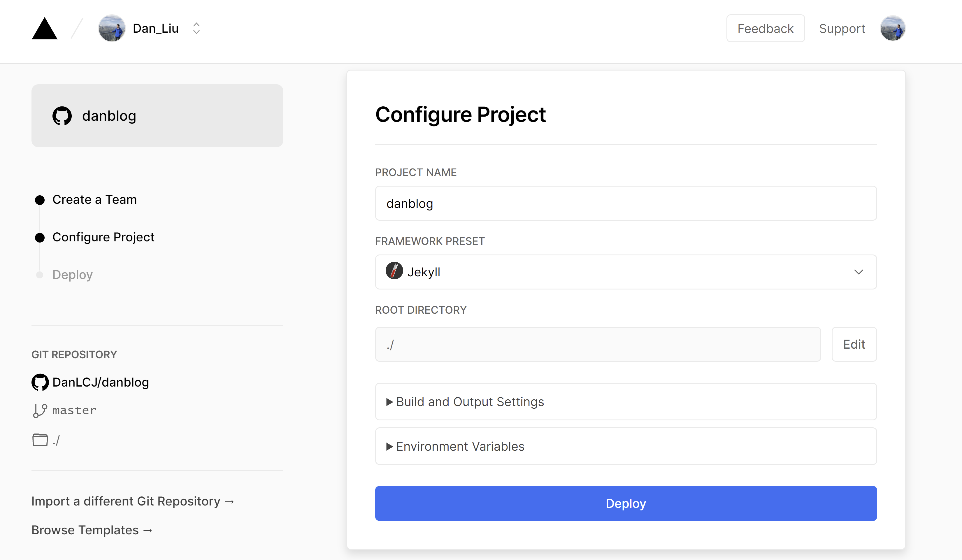Click the GitHub icon in danblog card

pyautogui.click(x=62, y=116)
